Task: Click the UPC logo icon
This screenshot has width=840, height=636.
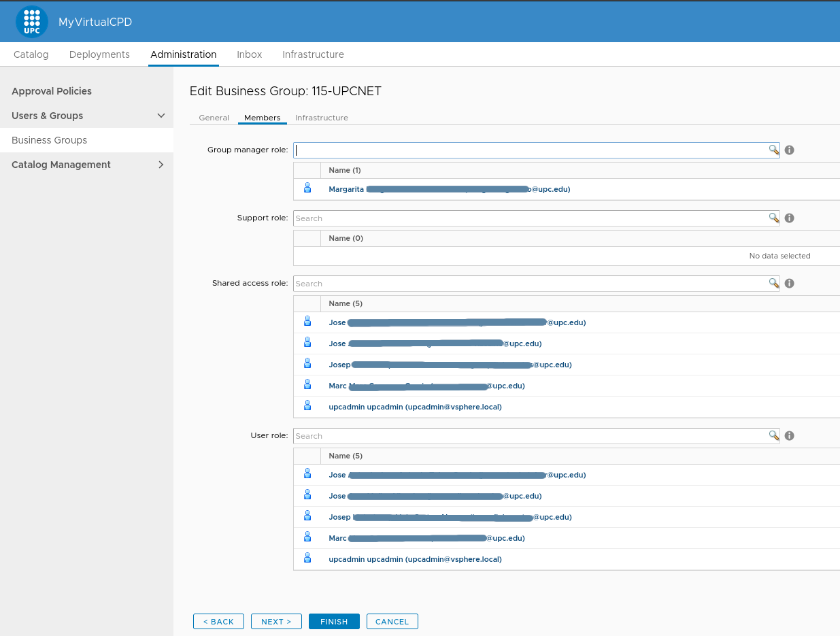Action: (x=31, y=22)
